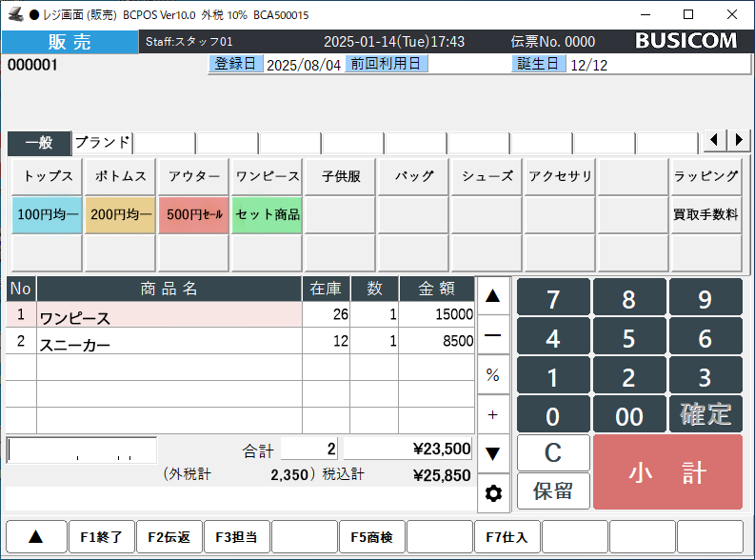The width and height of the screenshot is (755, 560).
Task: Select the 一般 tab
Action: pyautogui.click(x=39, y=142)
